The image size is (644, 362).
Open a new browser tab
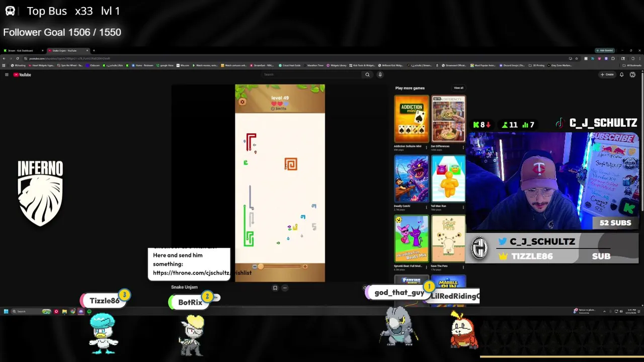pos(94,50)
